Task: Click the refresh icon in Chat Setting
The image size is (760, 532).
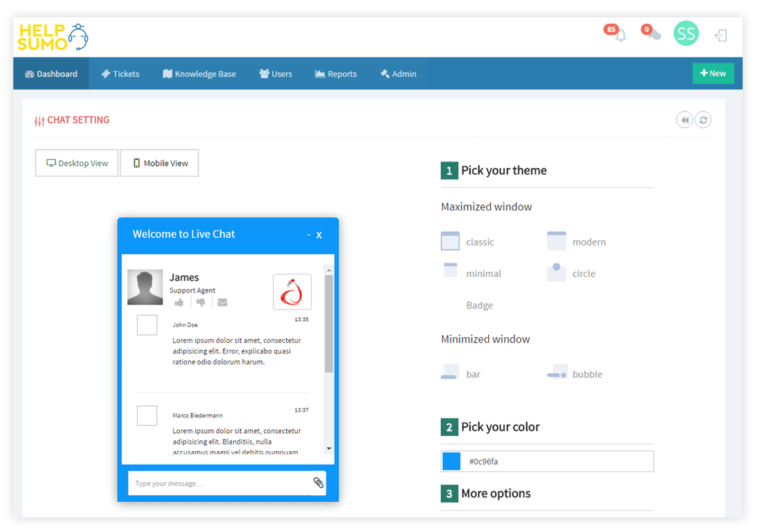Action: pos(703,120)
